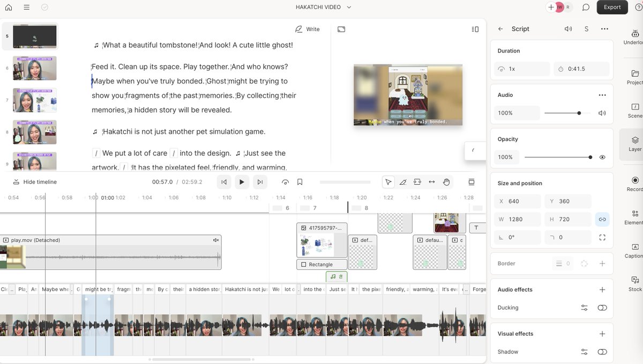Toggle the aspect ratio lock link

coord(602,219)
